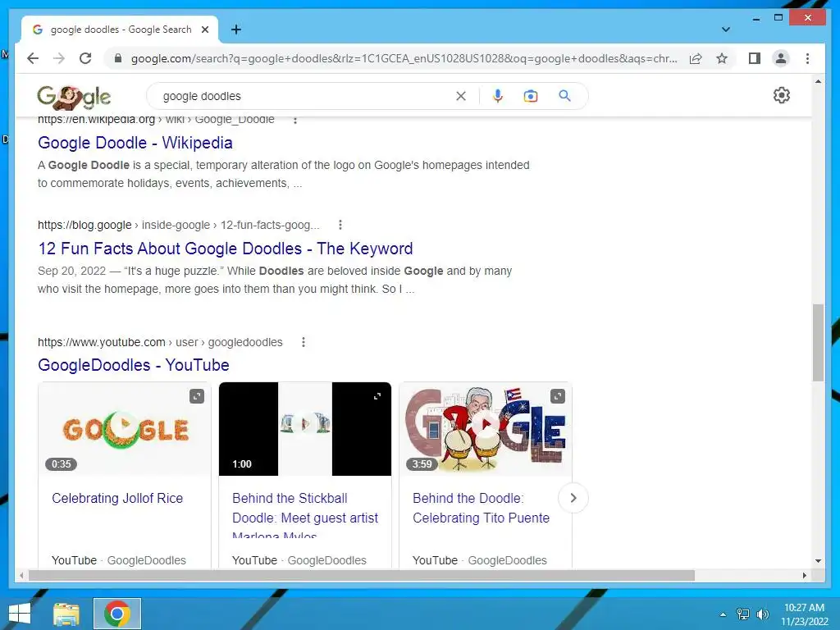Go back to the previous page
The height and width of the screenshot is (630, 840).
33,58
